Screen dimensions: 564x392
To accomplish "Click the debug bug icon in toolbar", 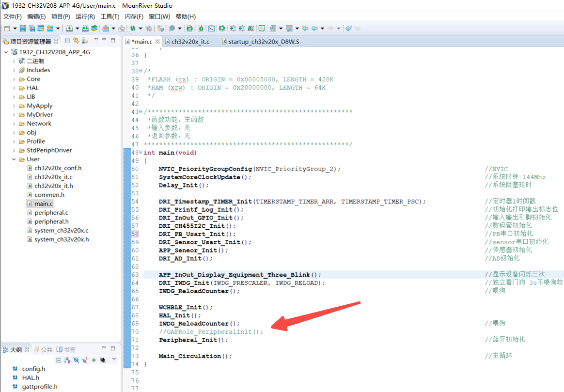I will tap(133, 29).
